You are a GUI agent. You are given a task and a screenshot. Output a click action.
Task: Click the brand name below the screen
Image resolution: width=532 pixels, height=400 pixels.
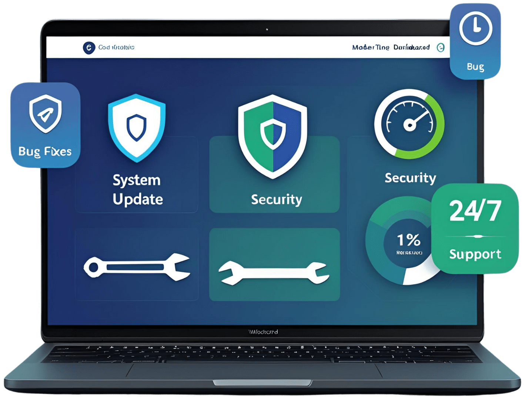[x=263, y=332]
